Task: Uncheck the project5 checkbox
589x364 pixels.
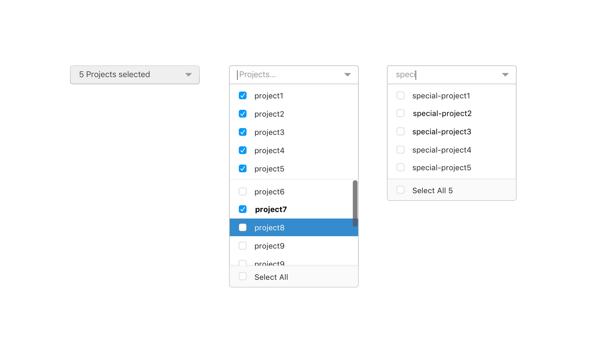Action: point(243,168)
